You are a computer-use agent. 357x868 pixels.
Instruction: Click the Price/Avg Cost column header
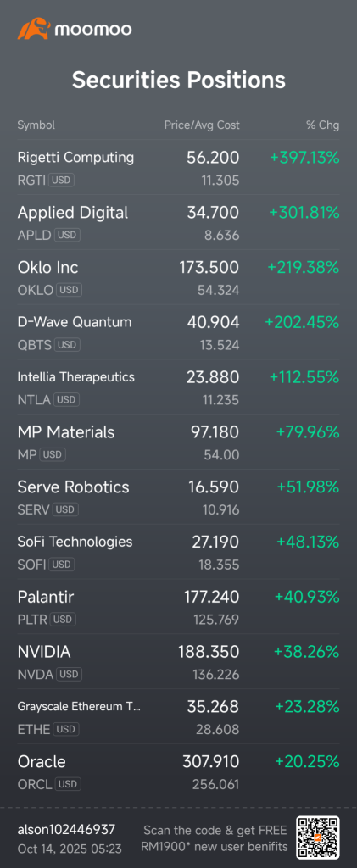pos(202,125)
